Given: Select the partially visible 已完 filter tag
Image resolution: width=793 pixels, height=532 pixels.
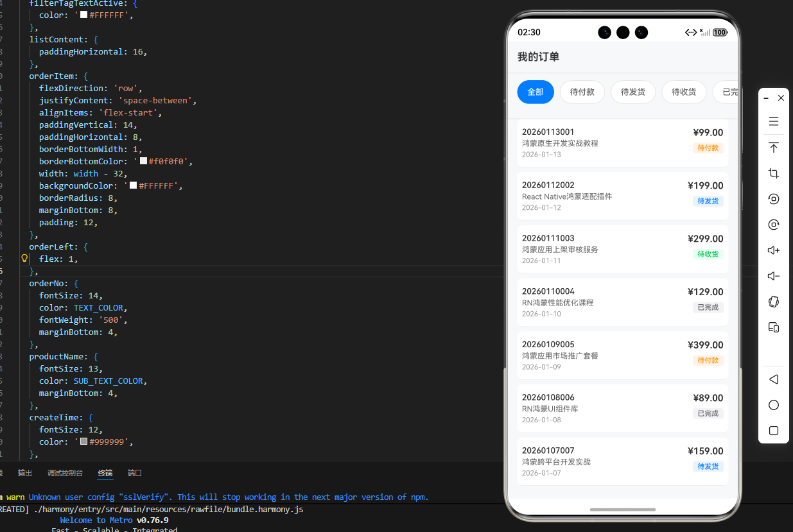Looking at the screenshot, I should (726, 92).
